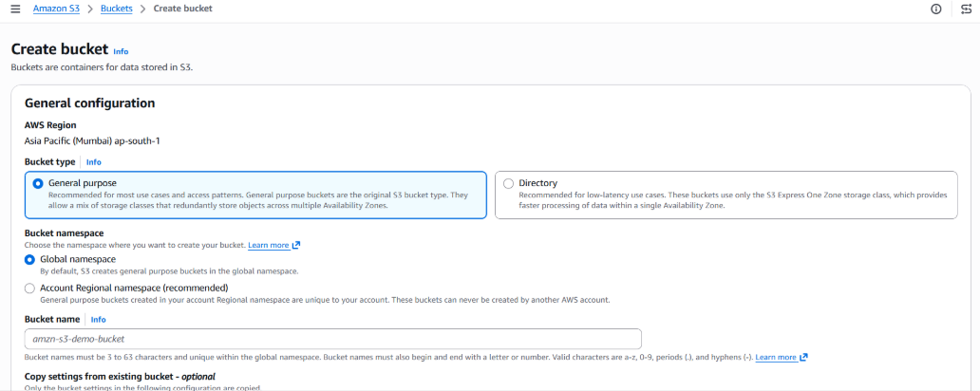Screen dimensions: 980x391
Task: Click Info link beside Bucket type
Action: click(x=94, y=161)
